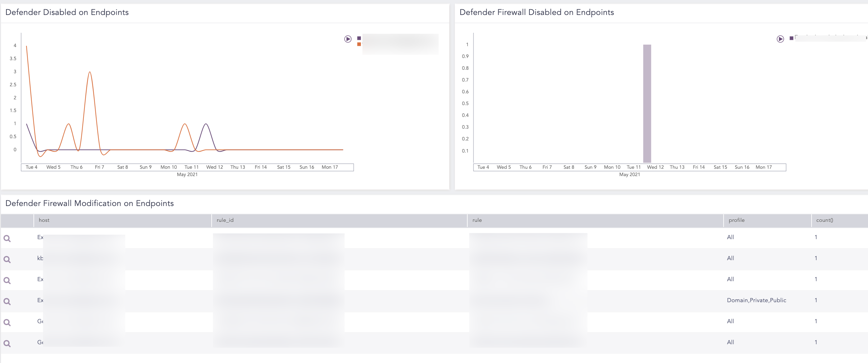868x363 pixels.
Task: Click the rule column header
Action: [x=477, y=220]
